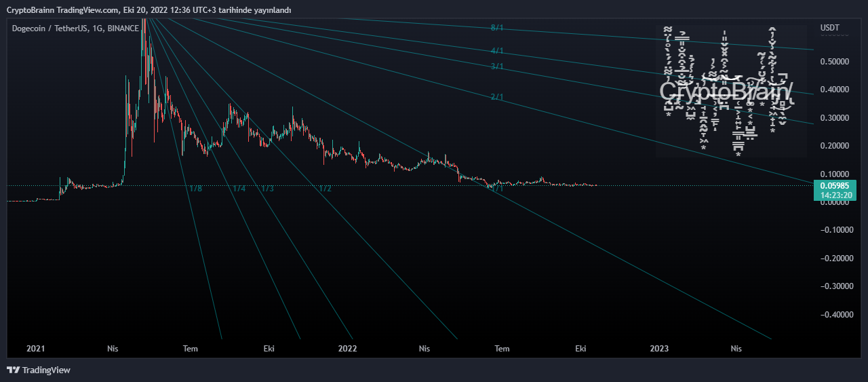Click the 0.40000 price axis label
Image resolution: width=868 pixels, height=382 pixels.
pyautogui.click(x=836, y=90)
